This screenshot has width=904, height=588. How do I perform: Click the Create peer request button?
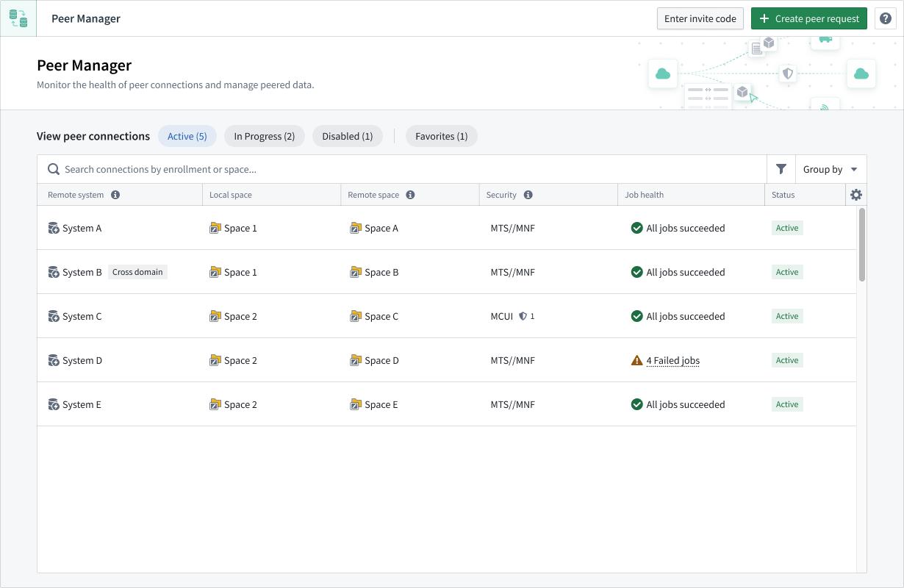808,18
